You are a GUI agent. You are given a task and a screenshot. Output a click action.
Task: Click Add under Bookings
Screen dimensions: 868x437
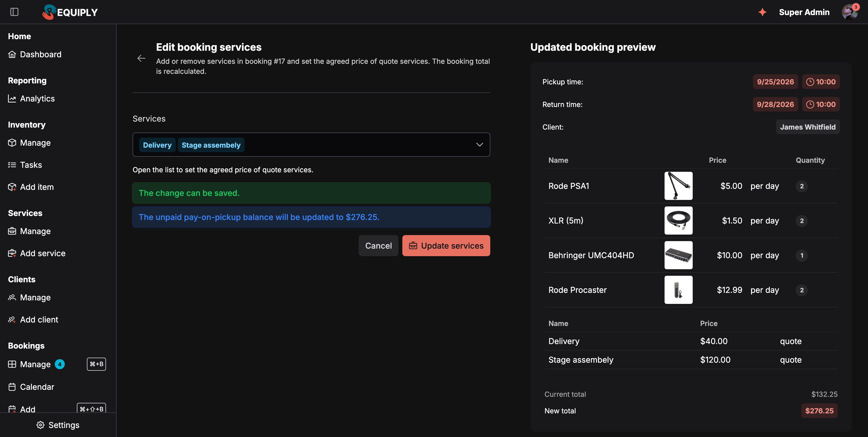tap(22, 409)
